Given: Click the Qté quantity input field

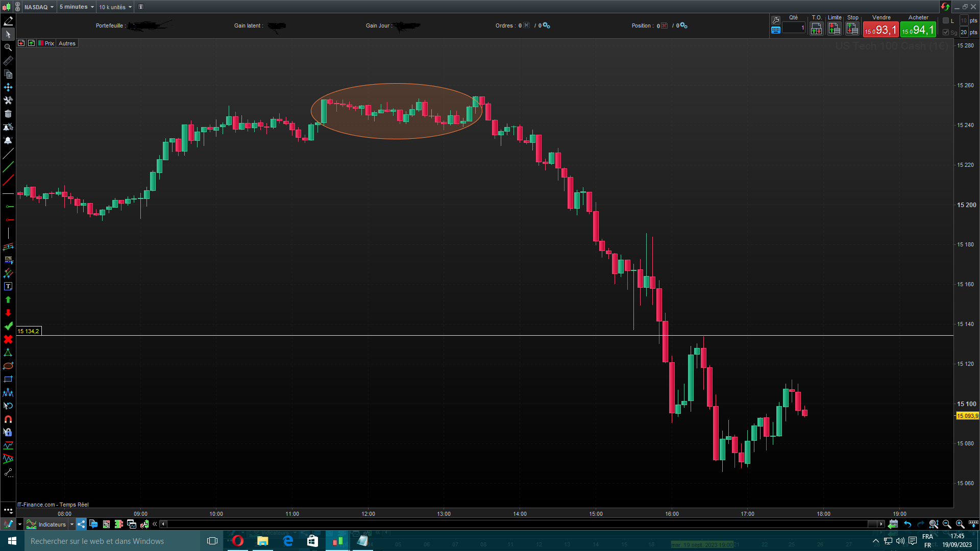Looking at the screenshot, I should (x=794, y=28).
